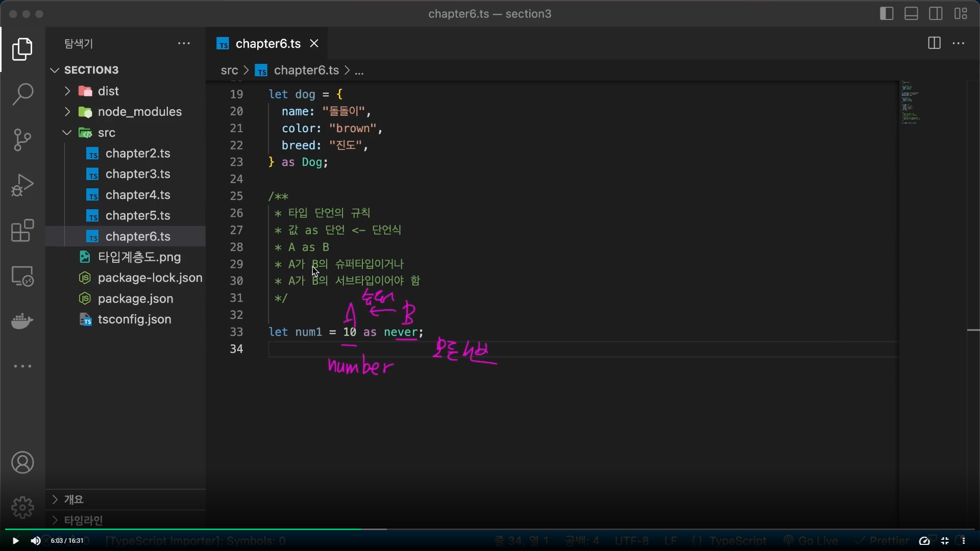Split the editor to the right
This screenshot has width=980, height=551.
[934, 43]
